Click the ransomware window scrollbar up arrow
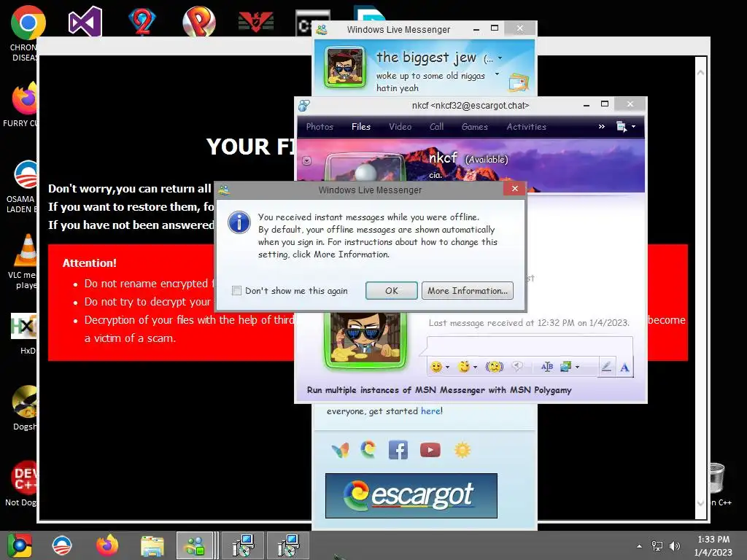Image resolution: width=747 pixels, height=560 pixels. pos(700,72)
